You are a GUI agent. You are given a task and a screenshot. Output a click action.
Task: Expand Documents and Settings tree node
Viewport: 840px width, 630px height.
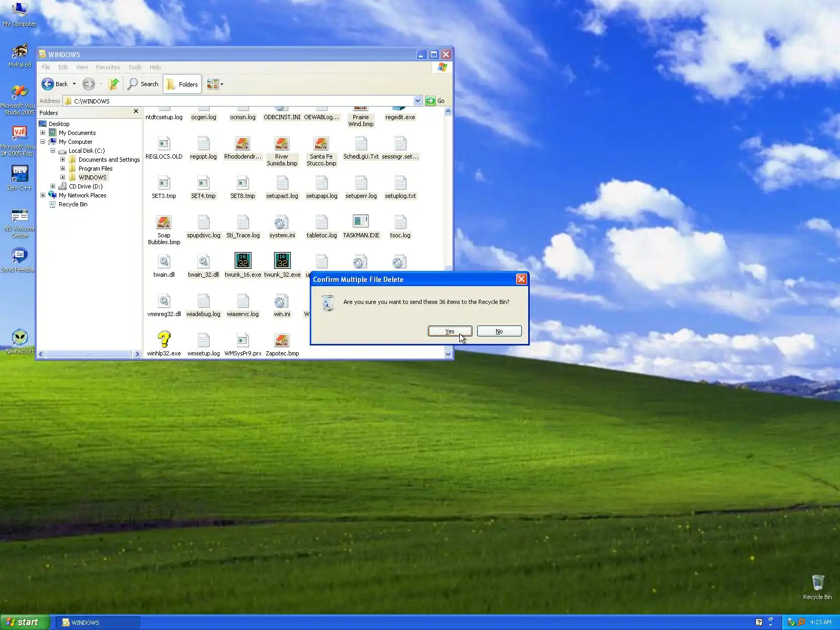[x=63, y=160]
